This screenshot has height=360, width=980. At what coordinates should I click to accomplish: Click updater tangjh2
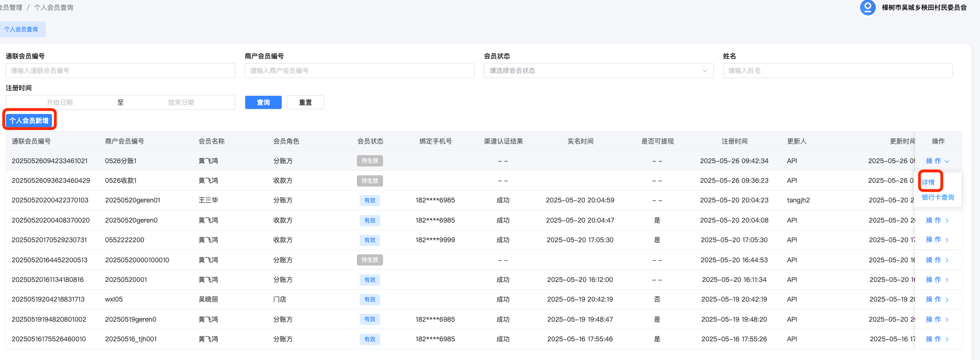tap(798, 200)
